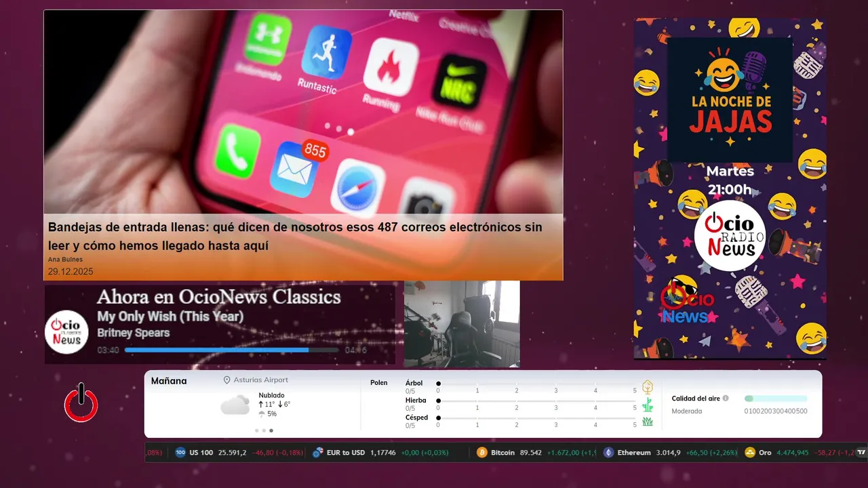Click the Asturias Airport location label
Screen dimensions: 868x488
coord(261,380)
